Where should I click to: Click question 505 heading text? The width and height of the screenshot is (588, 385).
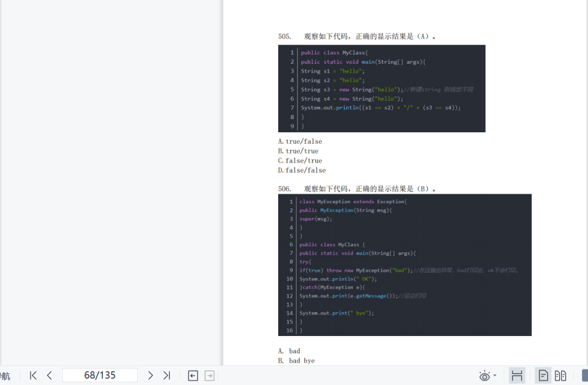[357, 36]
